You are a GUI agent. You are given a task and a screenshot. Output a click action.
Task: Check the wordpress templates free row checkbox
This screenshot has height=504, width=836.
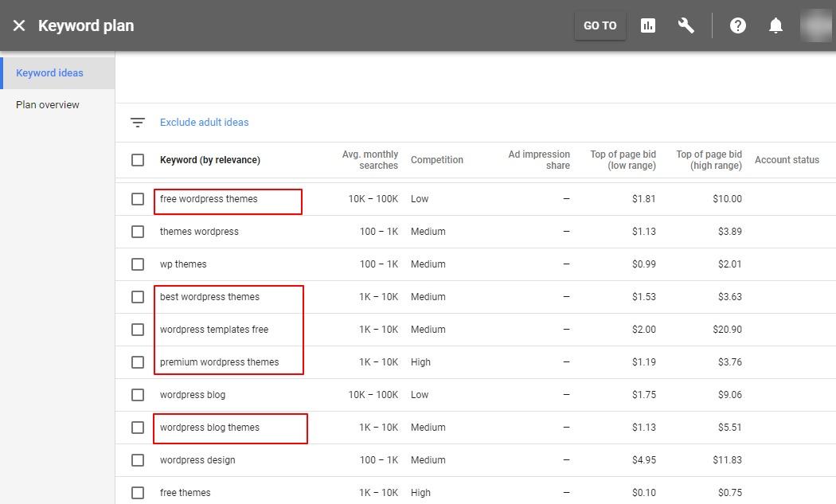point(138,330)
